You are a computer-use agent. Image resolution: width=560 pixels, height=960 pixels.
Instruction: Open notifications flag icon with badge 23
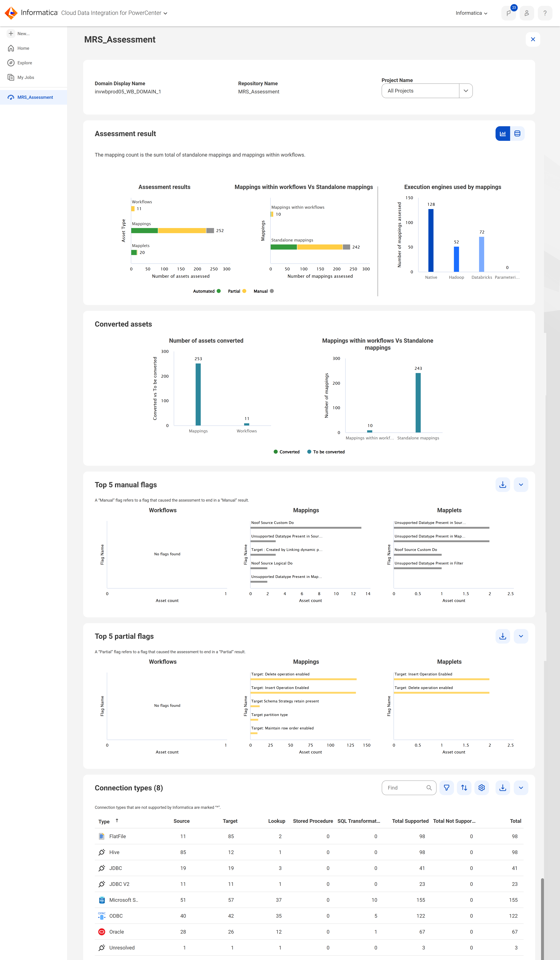point(509,13)
